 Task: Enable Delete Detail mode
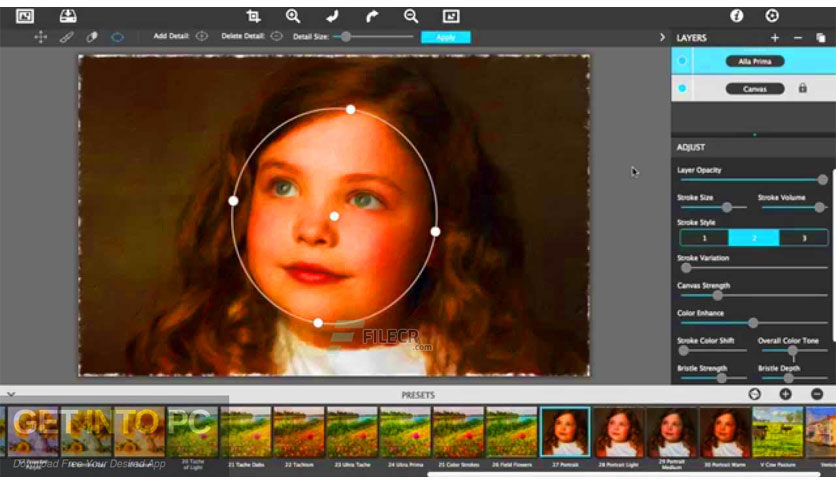pyautogui.click(x=276, y=36)
